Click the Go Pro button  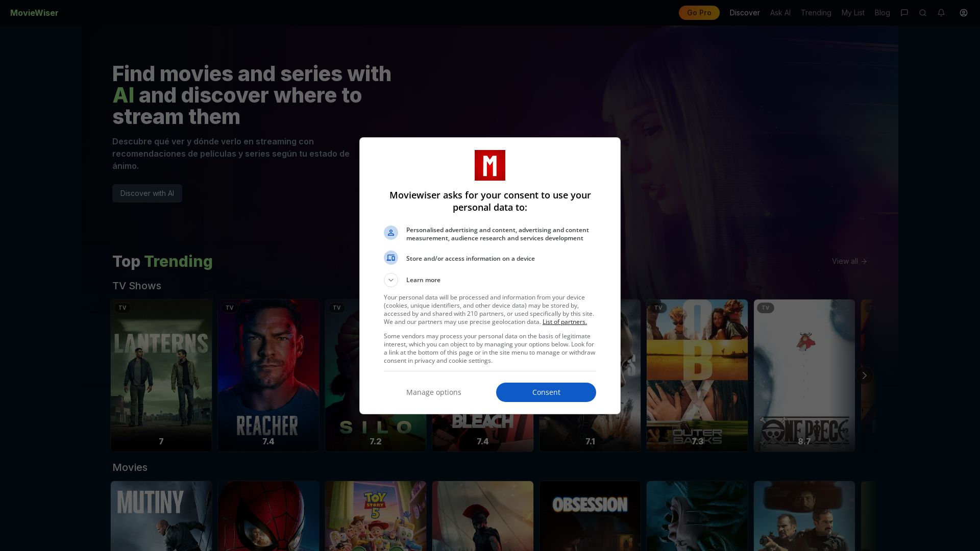(x=699, y=13)
